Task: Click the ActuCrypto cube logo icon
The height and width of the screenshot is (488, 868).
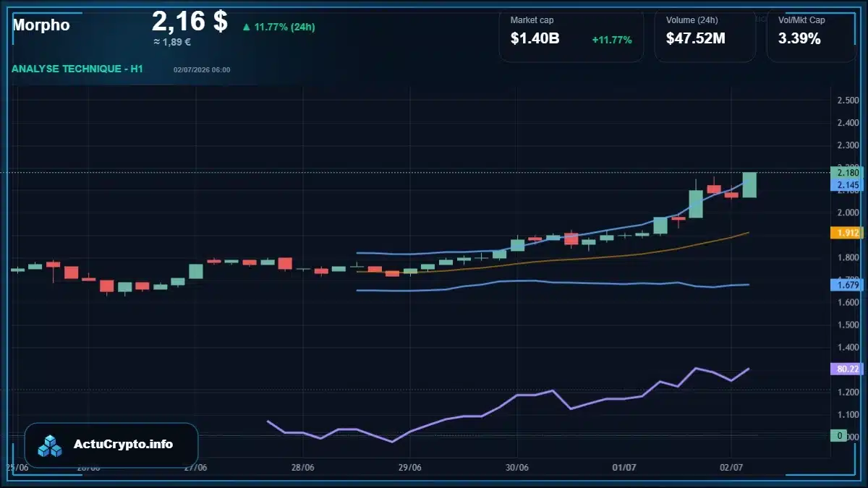Action: 51,445
